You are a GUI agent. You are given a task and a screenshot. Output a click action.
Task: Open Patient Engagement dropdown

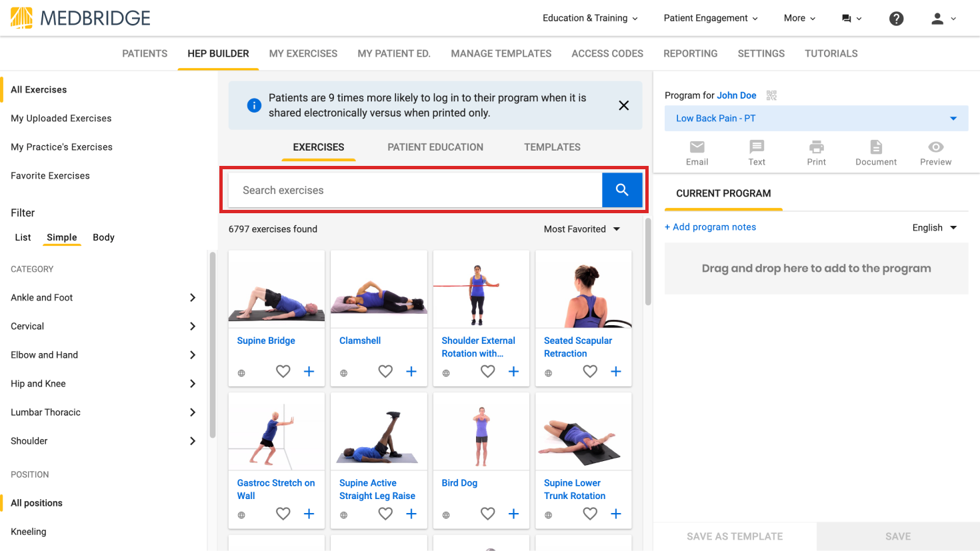pyautogui.click(x=711, y=18)
